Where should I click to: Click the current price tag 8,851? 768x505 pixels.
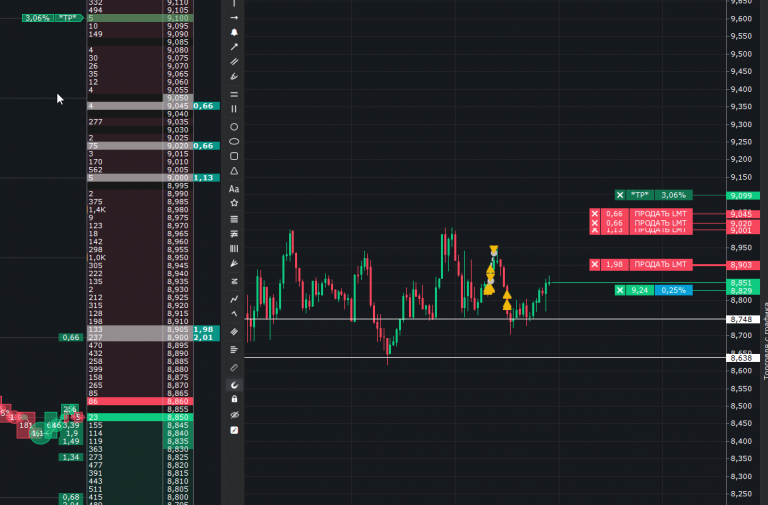click(742, 283)
